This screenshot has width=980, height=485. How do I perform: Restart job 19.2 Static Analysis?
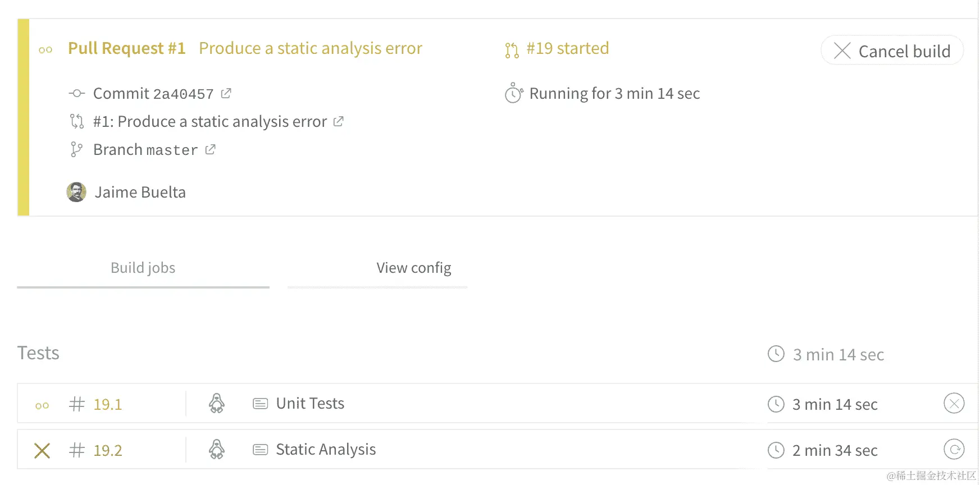tap(954, 450)
